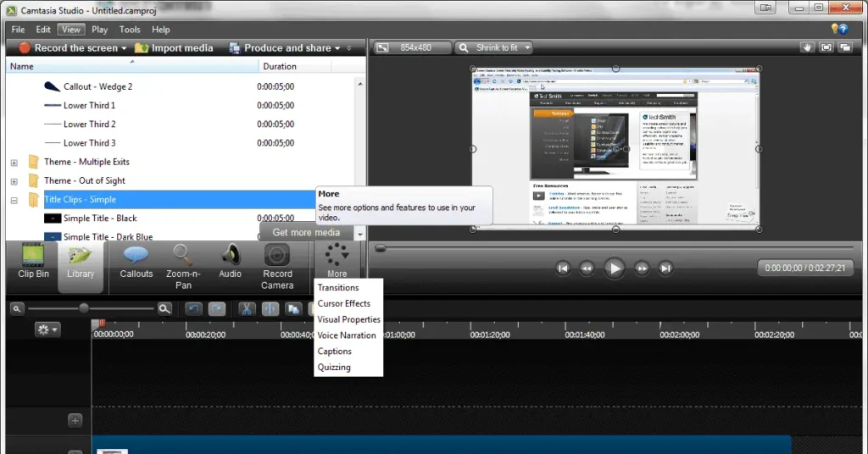Click the More tools button
This screenshot has height=454, width=868.
point(337,261)
